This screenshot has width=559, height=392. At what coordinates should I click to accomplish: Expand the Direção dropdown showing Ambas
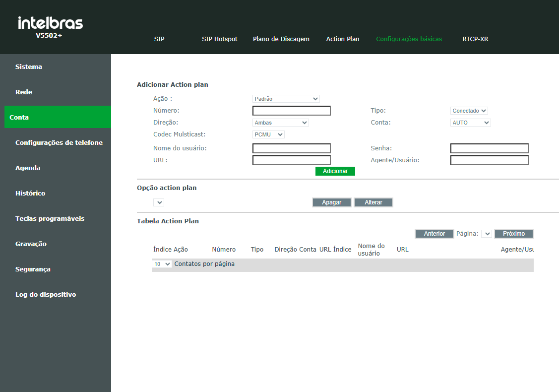[x=281, y=123]
